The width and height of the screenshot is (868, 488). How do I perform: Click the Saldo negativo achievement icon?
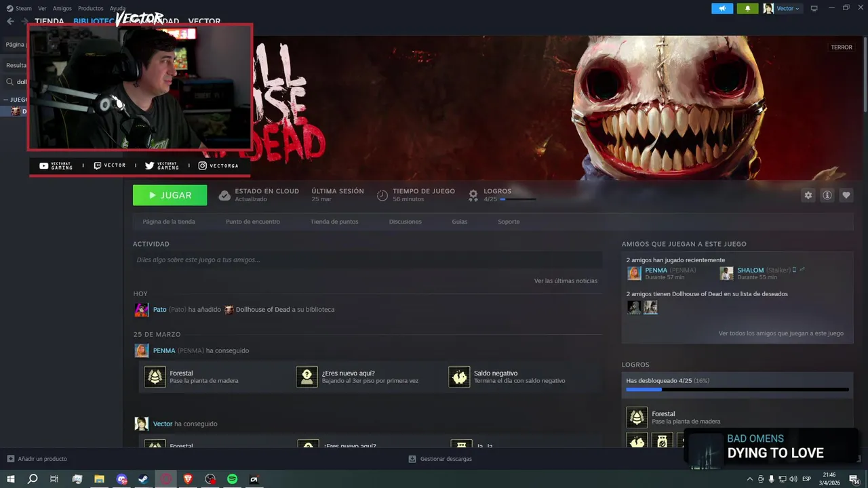coord(459,377)
